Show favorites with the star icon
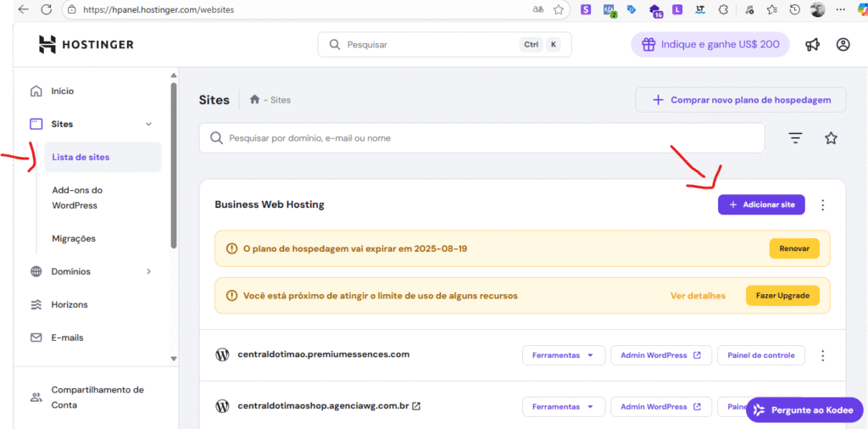This screenshot has height=429, width=868. tap(831, 138)
